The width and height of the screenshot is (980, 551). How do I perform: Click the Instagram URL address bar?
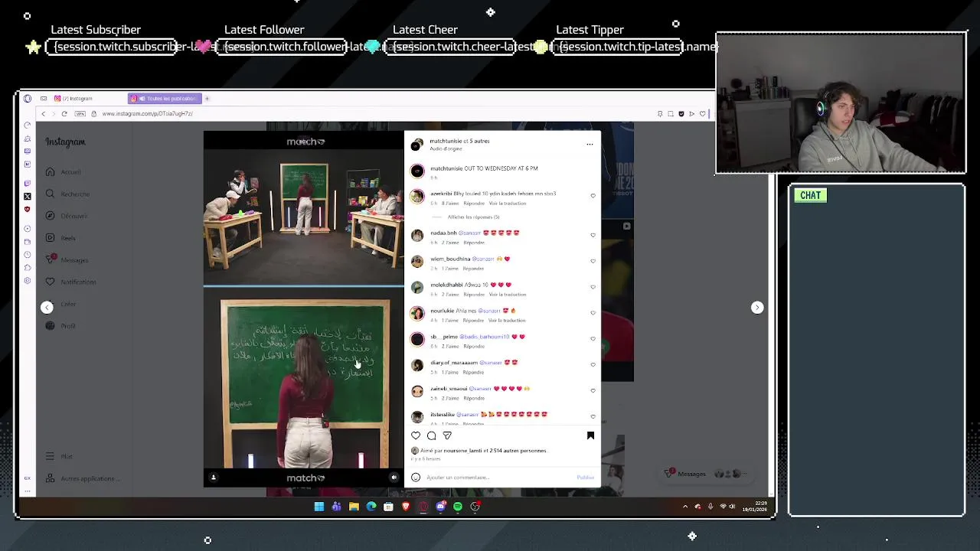tap(147, 114)
